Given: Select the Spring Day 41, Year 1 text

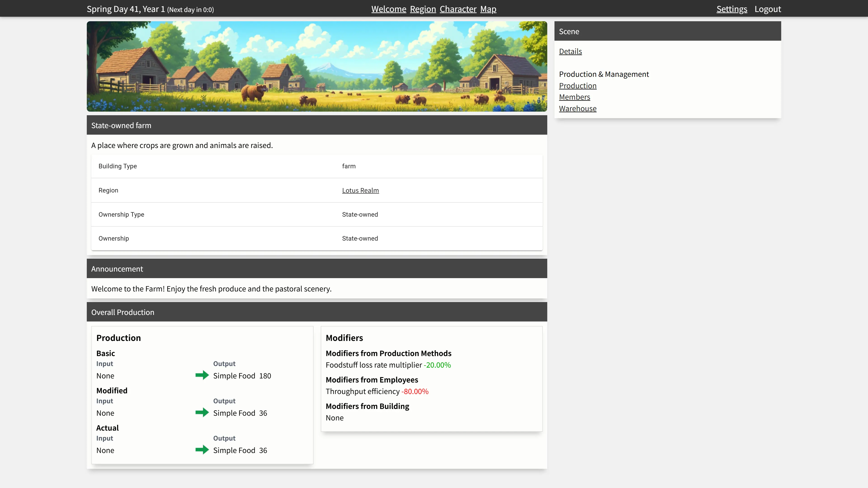Looking at the screenshot, I should coord(126,9).
